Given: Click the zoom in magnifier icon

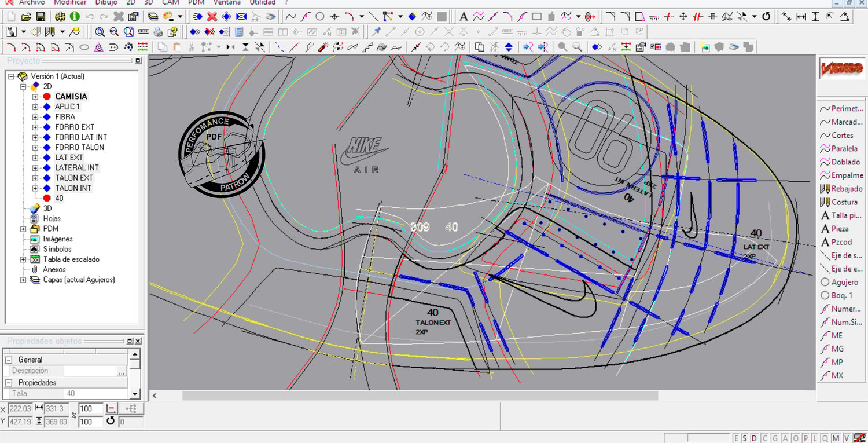Looking at the screenshot, I should [x=100, y=31].
